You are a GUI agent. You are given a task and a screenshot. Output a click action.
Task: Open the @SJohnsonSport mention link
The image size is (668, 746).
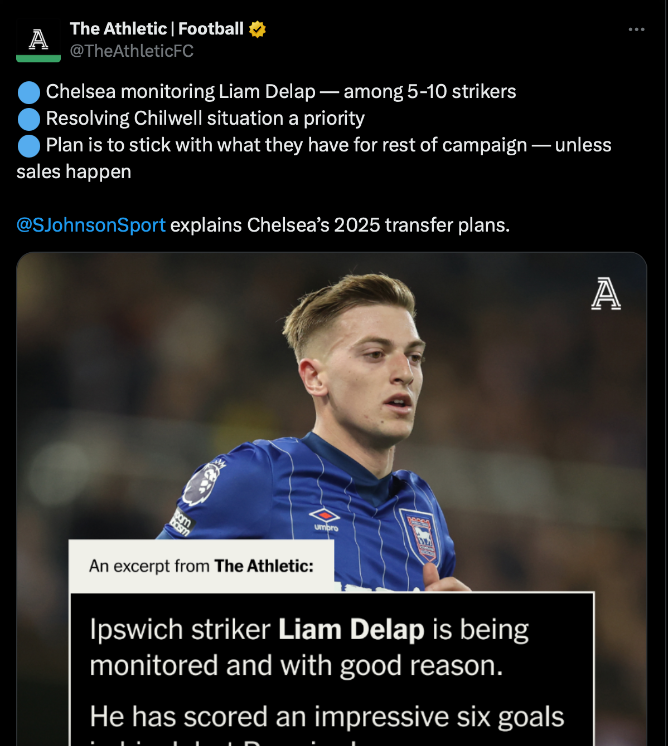[x=91, y=225]
